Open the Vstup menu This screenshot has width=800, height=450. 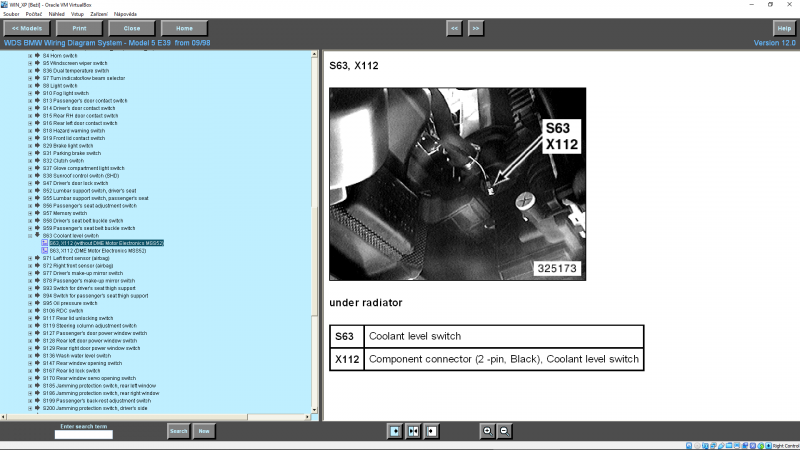[x=77, y=14]
